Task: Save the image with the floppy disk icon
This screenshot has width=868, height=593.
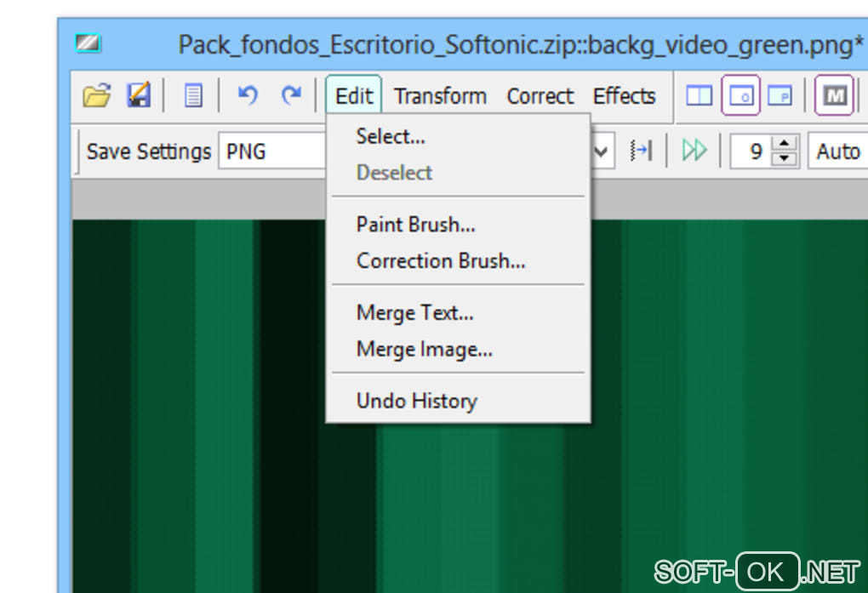Action: coord(139,95)
